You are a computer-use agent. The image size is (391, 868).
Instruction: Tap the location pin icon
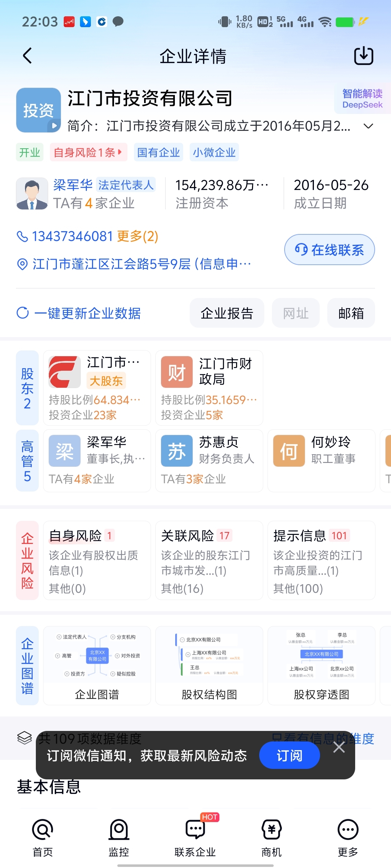22,264
